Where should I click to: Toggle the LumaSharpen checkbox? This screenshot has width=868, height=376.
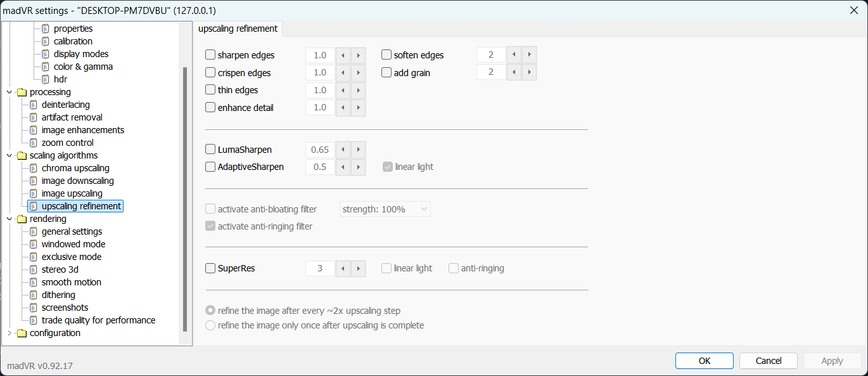pyautogui.click(x=210, y=150)
